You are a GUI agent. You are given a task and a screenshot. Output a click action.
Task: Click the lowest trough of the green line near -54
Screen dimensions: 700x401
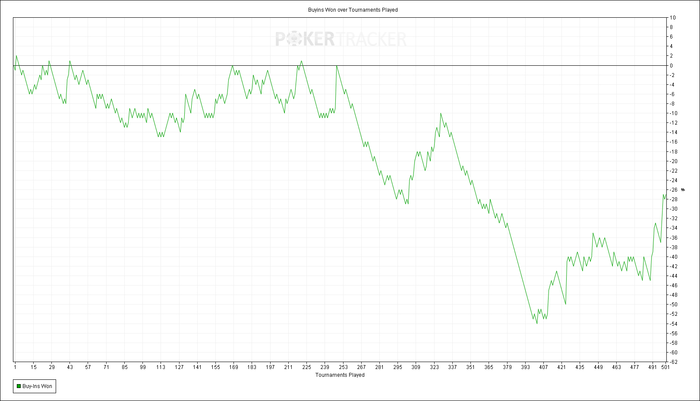537,323
